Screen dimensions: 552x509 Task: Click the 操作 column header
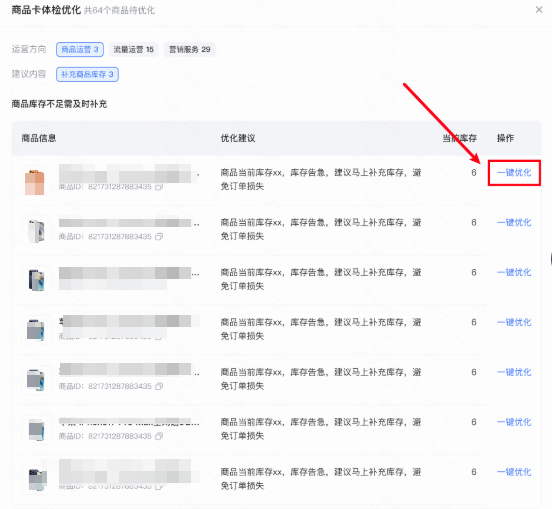505,138
